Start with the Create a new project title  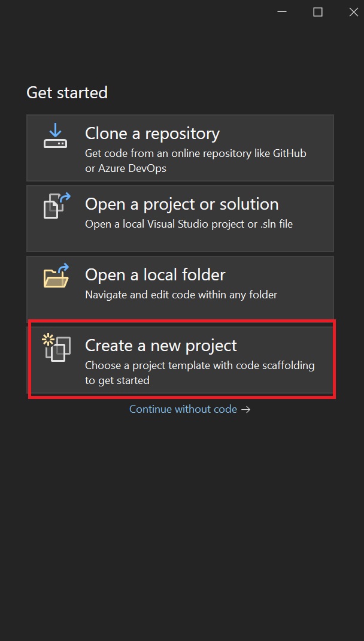point(161,346)
